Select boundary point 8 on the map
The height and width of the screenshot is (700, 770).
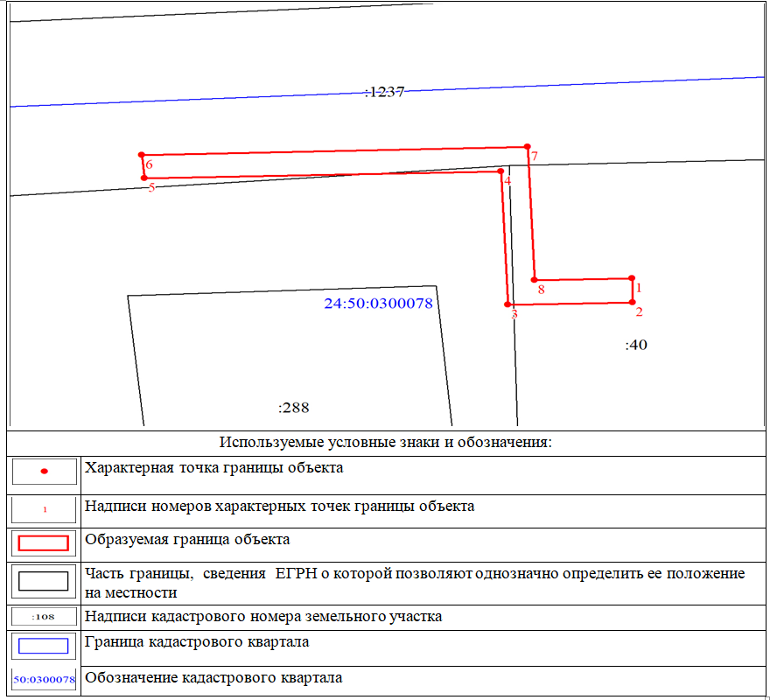(534, 280)
